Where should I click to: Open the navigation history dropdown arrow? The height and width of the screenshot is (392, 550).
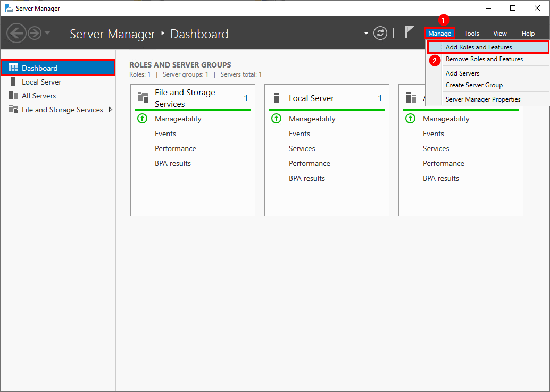[x=47, y=33]
